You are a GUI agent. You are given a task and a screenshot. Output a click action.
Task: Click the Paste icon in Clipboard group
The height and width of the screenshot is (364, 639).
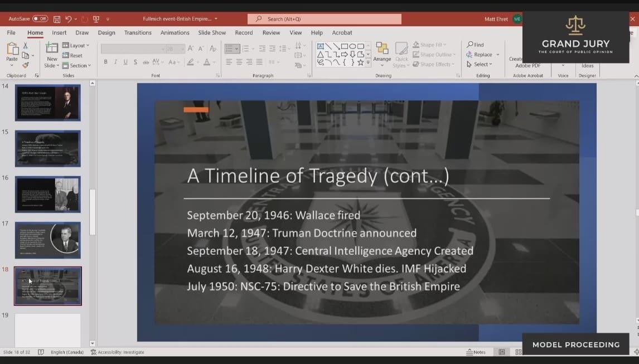pyautogui.click(x=12, y=51)
